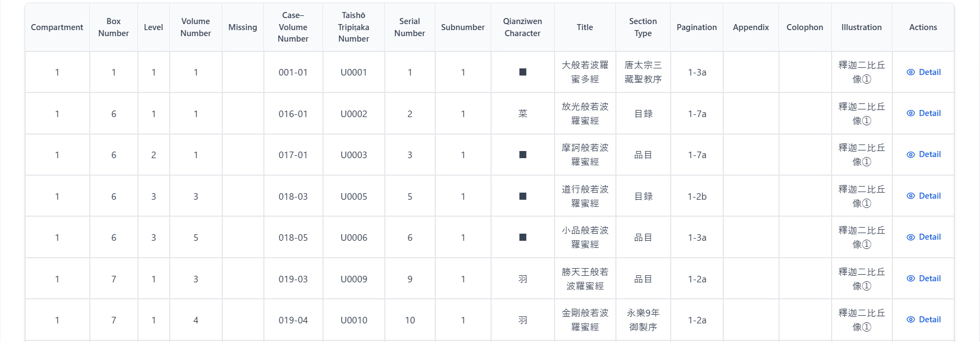980x342 pixels.
Task: Click the eye icon in U0003 row
Action: point(910,155)
